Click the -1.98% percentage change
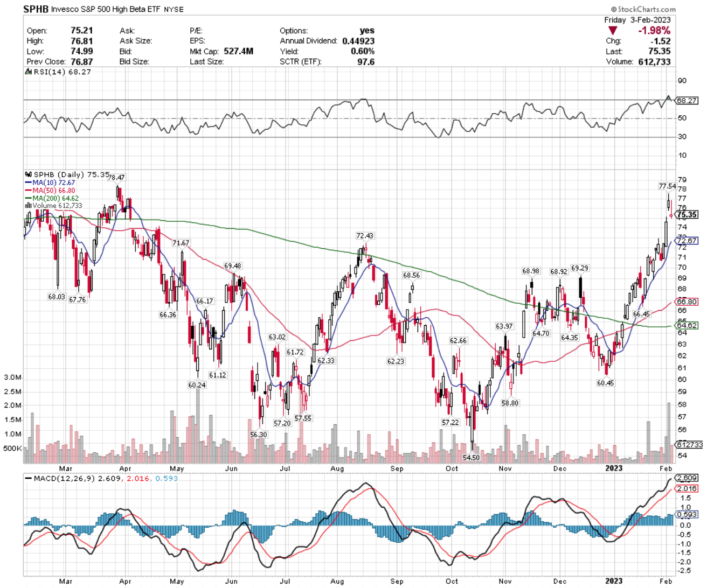This screenshot has width=707, height=588. click(654, 31)
